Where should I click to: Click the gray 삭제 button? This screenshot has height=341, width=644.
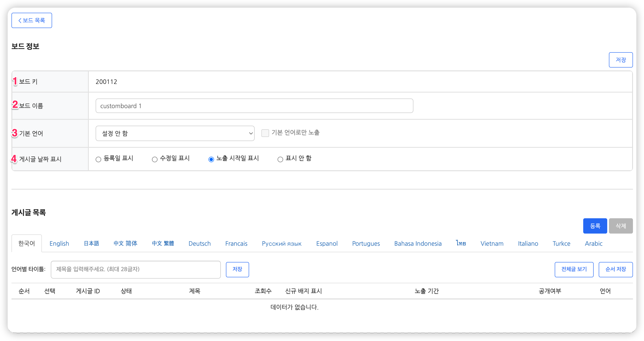620,226
